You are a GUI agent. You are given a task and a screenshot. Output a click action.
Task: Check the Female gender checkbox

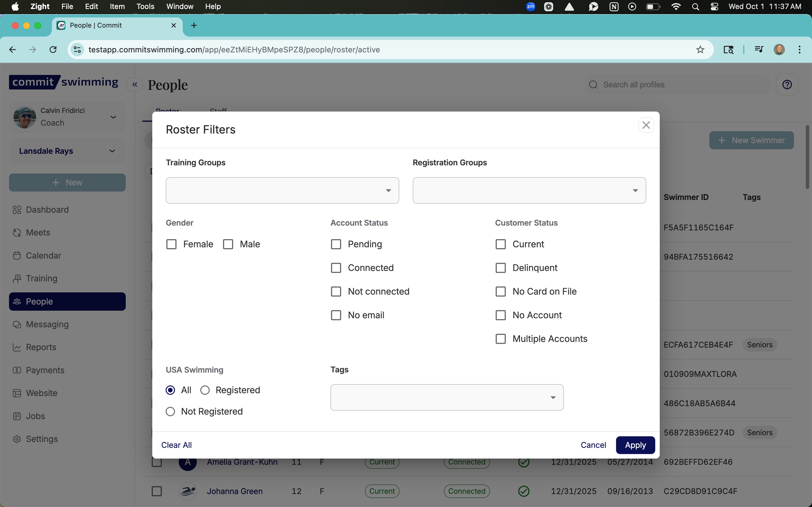[171, 244]
